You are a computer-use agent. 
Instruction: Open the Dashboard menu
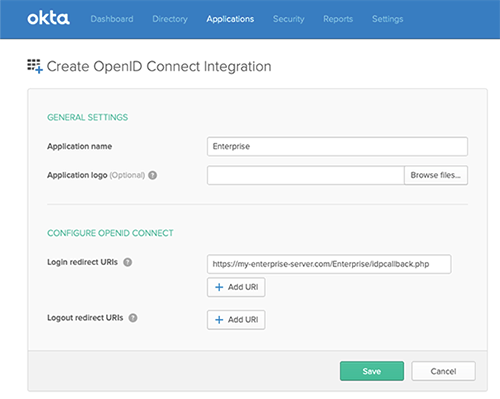(x=112, y=19)
